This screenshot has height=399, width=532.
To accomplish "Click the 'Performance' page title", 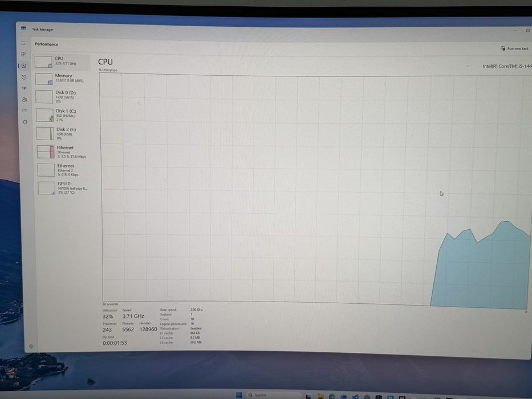I will (x=47, y=44).
